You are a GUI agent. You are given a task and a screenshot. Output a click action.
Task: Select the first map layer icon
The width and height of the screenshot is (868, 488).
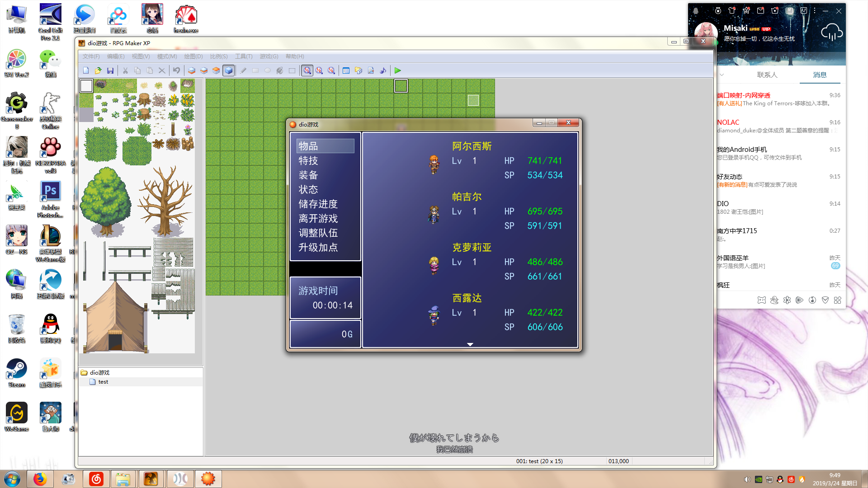tap(192, 70)
